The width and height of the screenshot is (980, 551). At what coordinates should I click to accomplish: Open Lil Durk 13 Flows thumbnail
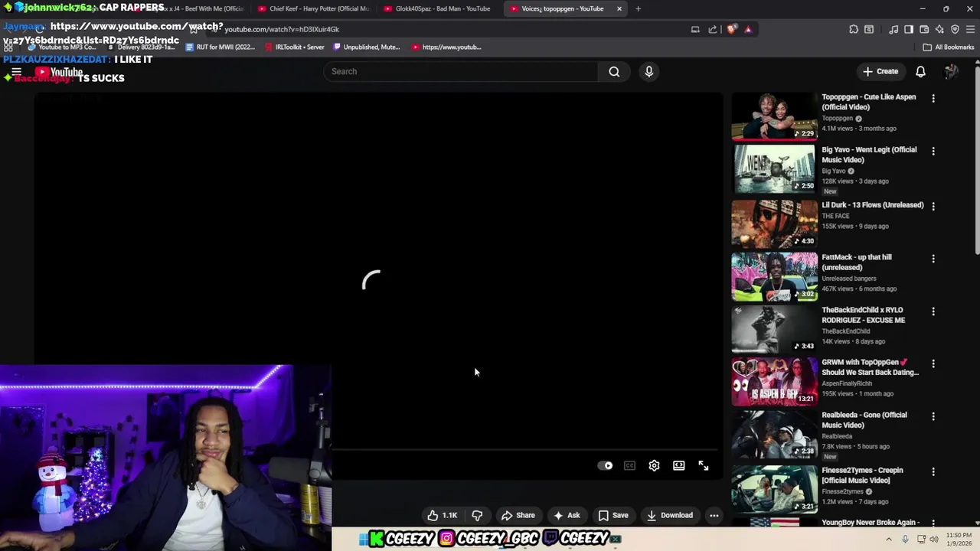(x=774, y=223)
